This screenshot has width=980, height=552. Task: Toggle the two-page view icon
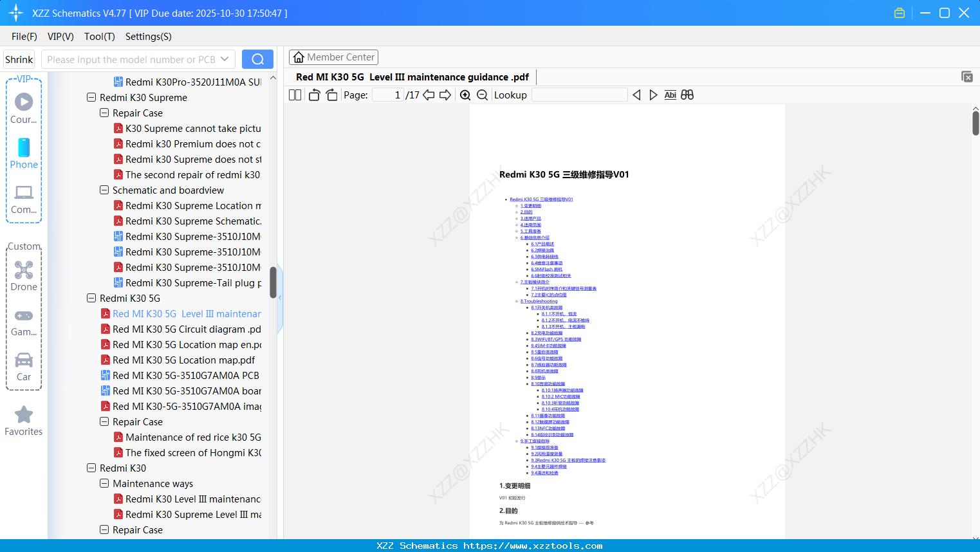295,95
